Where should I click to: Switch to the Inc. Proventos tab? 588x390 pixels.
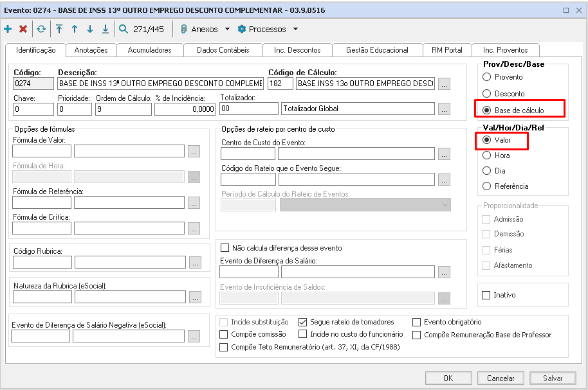click(x=506, y=50)
